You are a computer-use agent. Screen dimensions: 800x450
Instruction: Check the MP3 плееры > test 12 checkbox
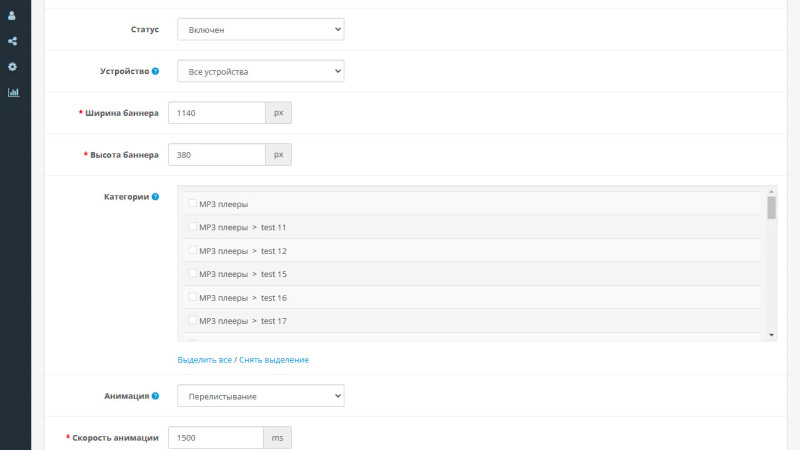click(x=192, y=250)
